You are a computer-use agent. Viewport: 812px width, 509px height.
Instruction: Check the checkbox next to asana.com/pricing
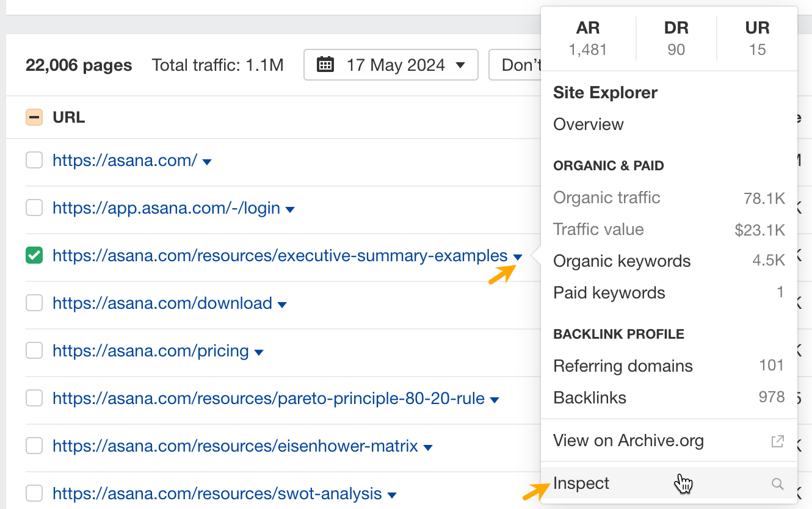(x=34, y=350)
